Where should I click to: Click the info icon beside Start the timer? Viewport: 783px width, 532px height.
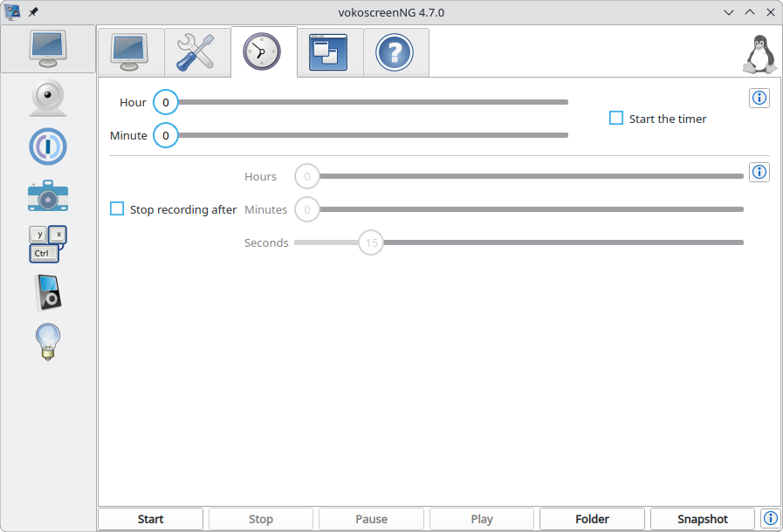pos(759,98)
